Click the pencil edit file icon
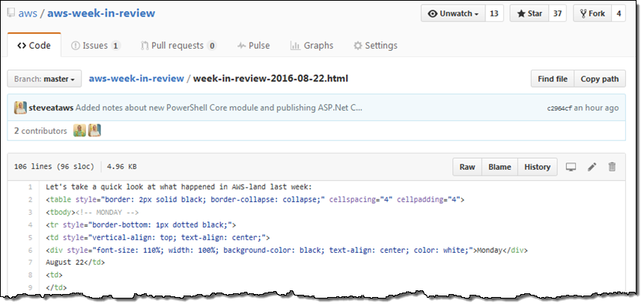644x306 pixels. (592, 167)
